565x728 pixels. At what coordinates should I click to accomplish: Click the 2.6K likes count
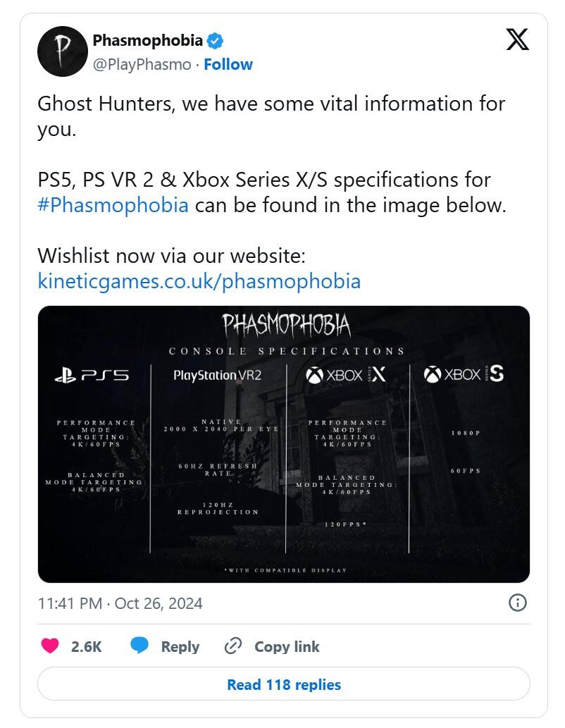point(87,646)
